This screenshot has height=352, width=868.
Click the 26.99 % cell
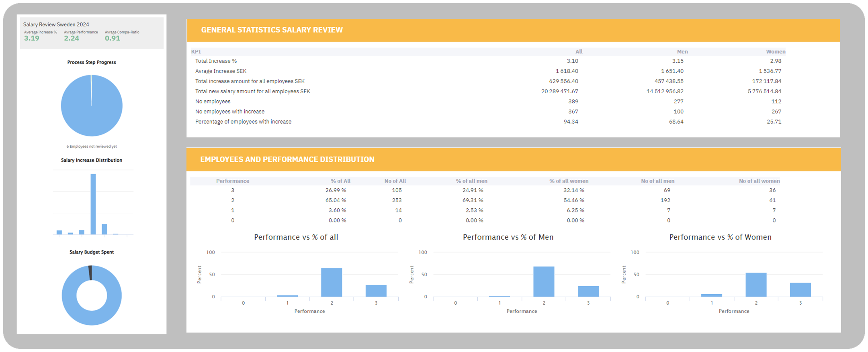tap(336, 190)
